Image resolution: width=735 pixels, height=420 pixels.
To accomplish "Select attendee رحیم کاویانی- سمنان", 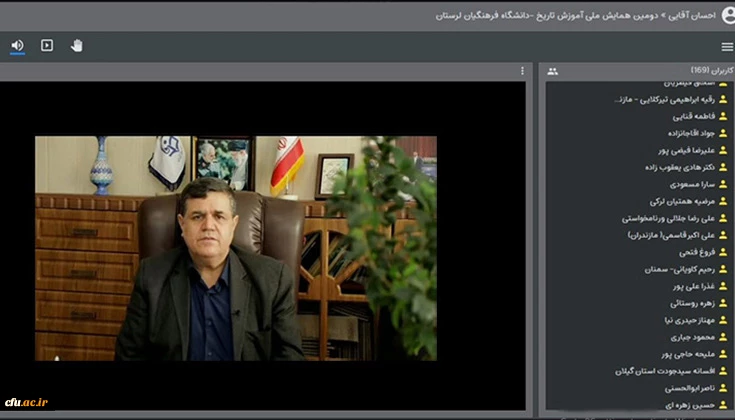I will point(679,269).
